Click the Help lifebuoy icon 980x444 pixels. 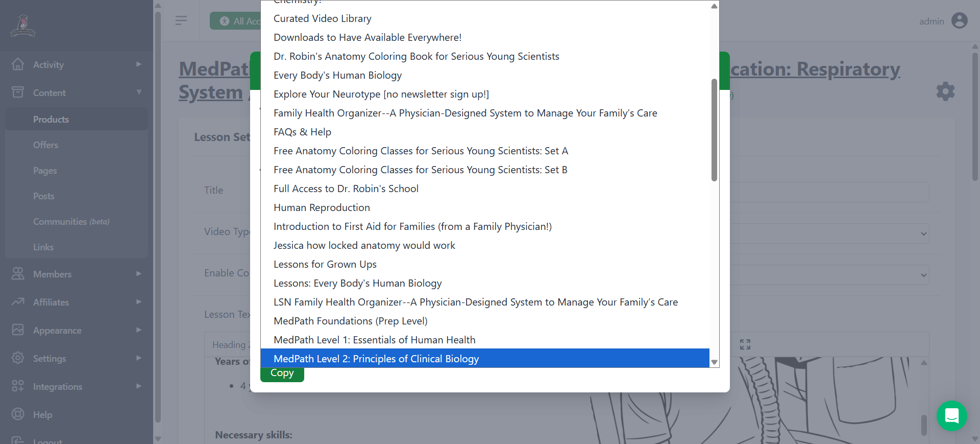click(18, 414)
